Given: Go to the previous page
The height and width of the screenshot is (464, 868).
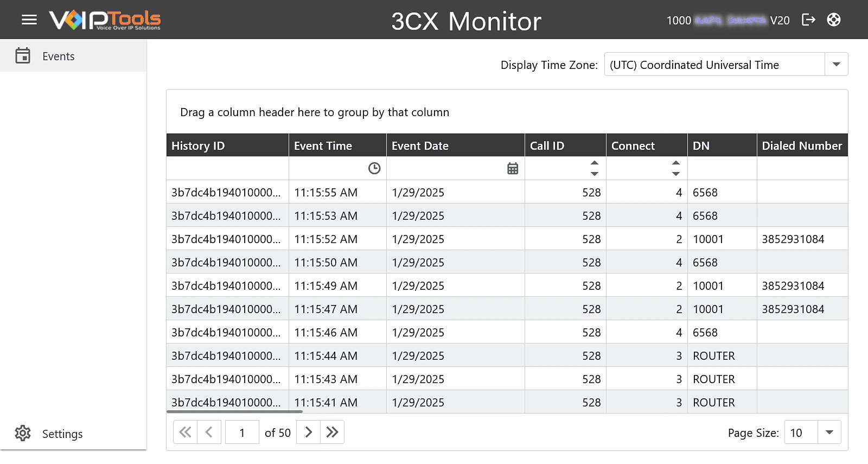Looking at the screenshot, I should [x=209, y=433].
